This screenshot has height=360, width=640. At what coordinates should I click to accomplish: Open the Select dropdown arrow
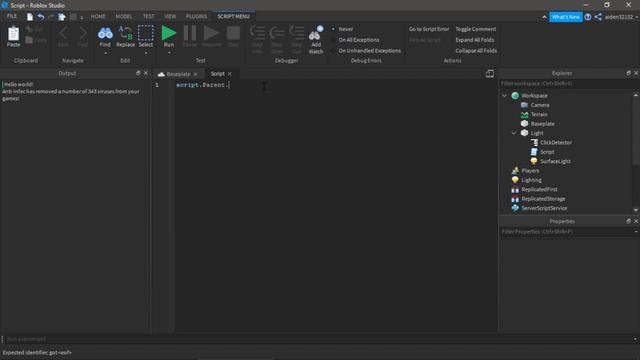146,53
